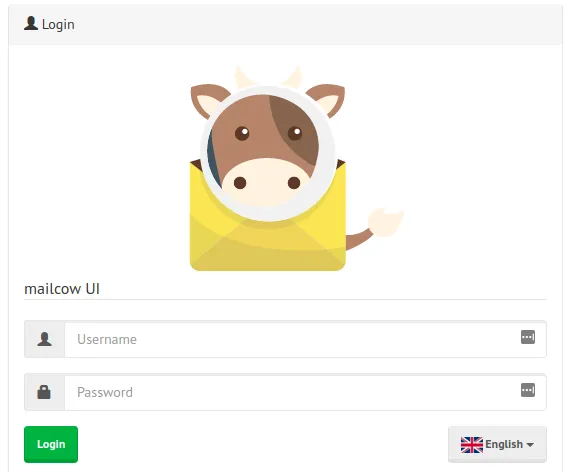Click the cow's left ear in logo

tap(209, 100)
